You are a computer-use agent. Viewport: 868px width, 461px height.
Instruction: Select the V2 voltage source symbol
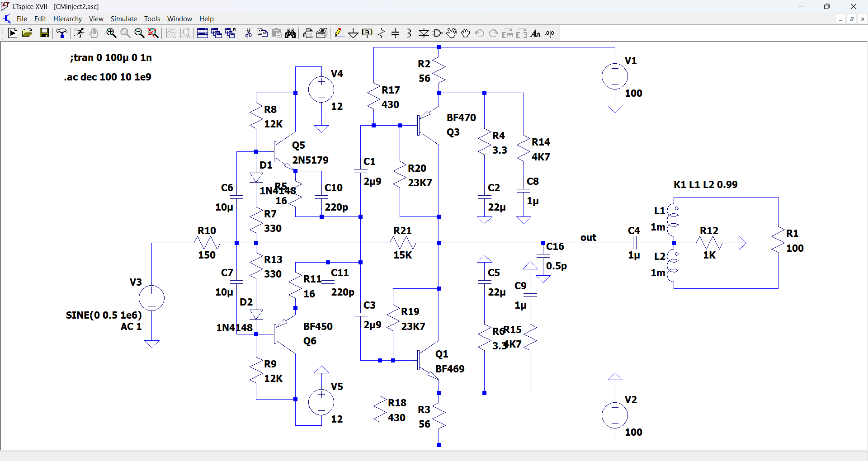(615, 415)
